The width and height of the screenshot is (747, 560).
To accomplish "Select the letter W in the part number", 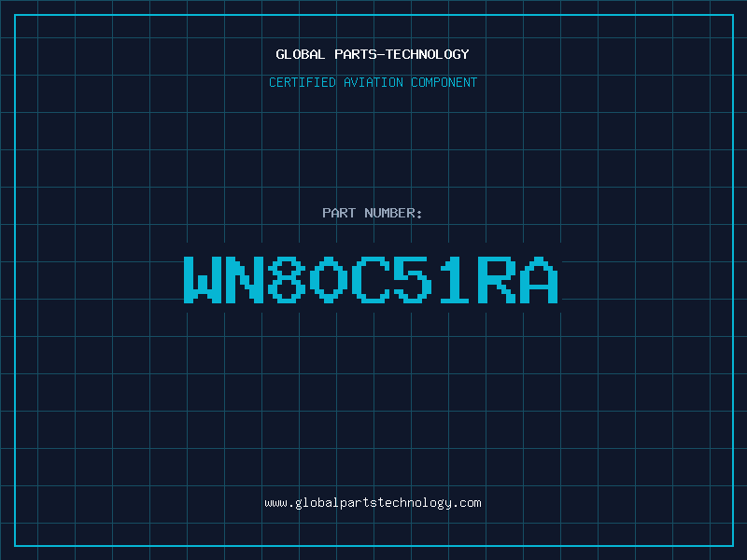I will click(x=204, y=279).
